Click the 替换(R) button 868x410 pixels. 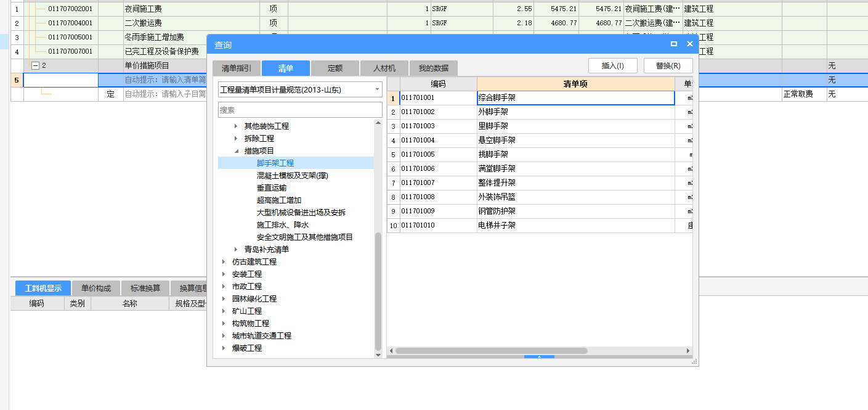(668, 66)
